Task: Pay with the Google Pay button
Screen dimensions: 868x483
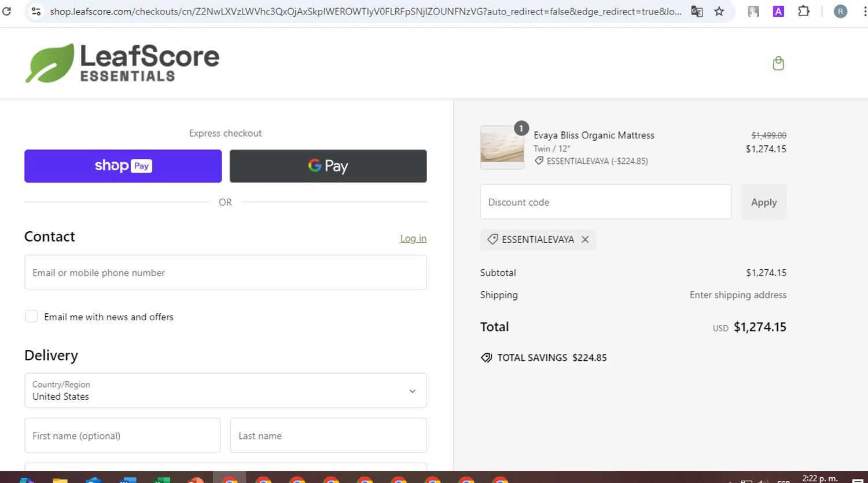Action: point(328,166)
